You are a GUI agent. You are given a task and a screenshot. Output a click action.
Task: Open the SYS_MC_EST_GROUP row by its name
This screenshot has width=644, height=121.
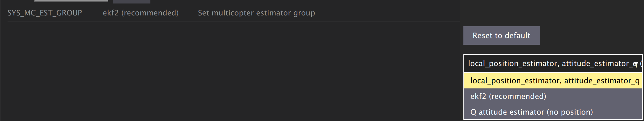point(45,13)
